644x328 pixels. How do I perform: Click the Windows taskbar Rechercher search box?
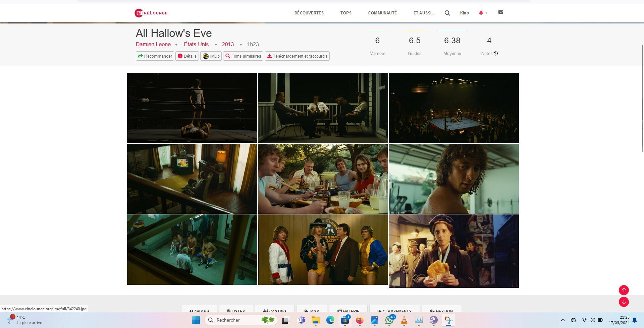click(235, 320)
